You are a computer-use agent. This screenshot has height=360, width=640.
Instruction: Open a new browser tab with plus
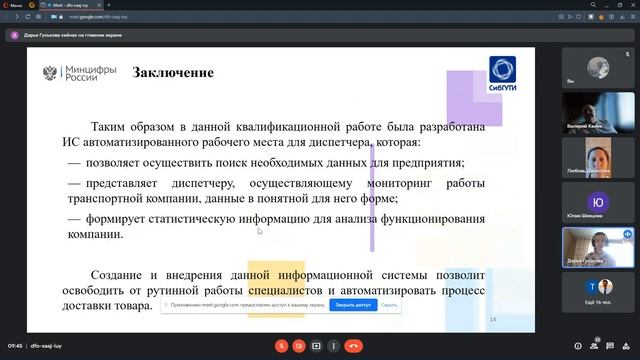pyautogui.click(x=109, y=5)
